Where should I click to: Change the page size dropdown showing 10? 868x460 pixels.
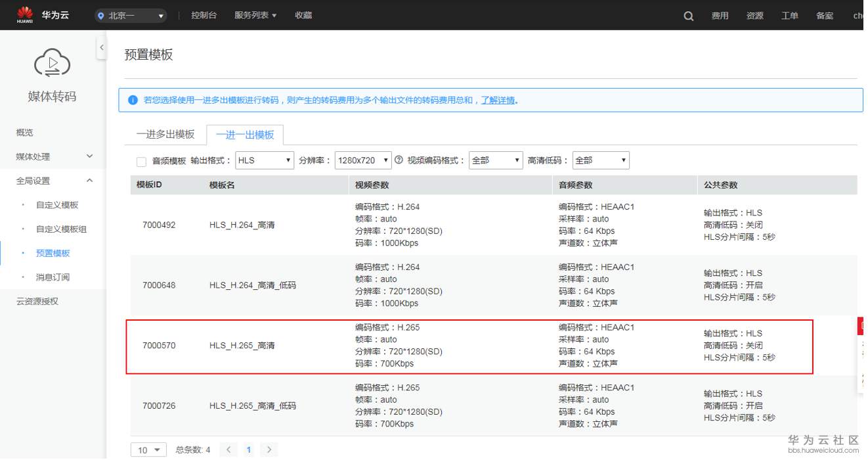tap(148, 449)
